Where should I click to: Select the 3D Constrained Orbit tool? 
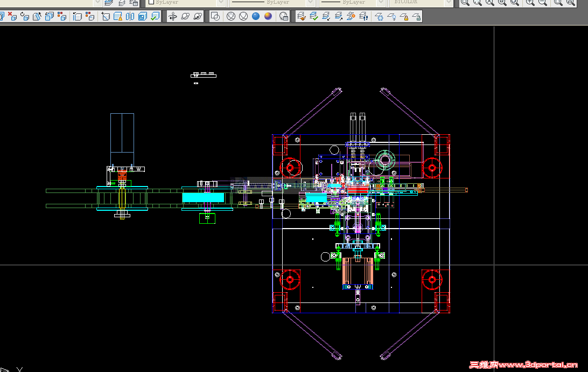tap(173, 17)
